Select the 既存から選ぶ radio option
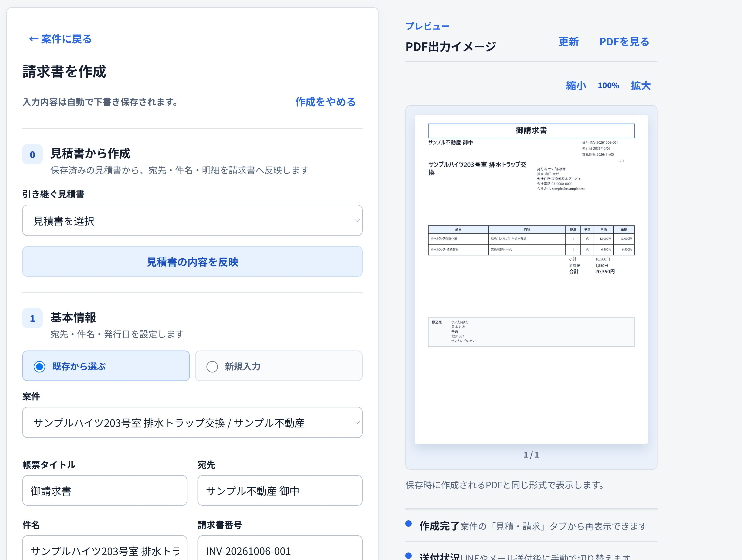This screenshot has height=560, width=742. [106, 366]
